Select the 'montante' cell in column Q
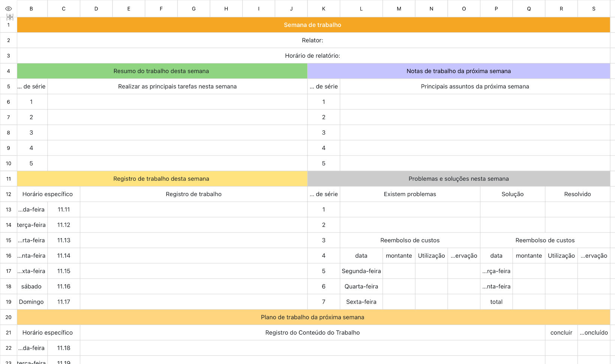The width and height of the screenshot is (615, 364). 529,256
